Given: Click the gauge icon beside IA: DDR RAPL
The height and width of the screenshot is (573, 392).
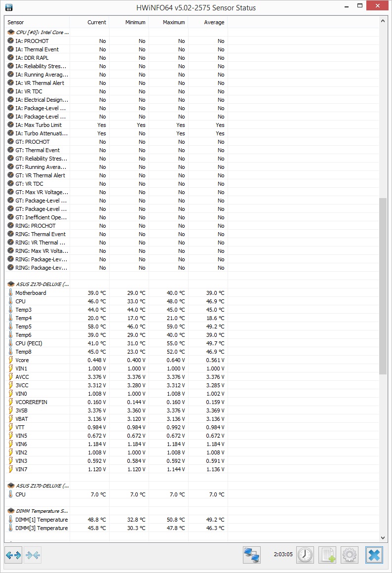Looking at the screenshot, I should (x=10, y=57).
